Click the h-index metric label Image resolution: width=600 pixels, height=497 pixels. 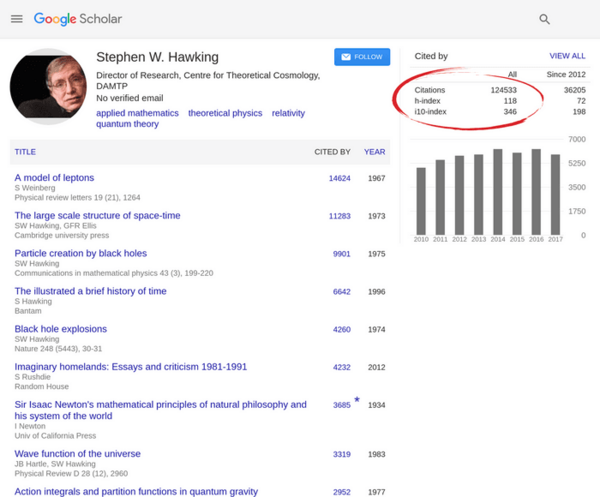(x=427, y=101)
